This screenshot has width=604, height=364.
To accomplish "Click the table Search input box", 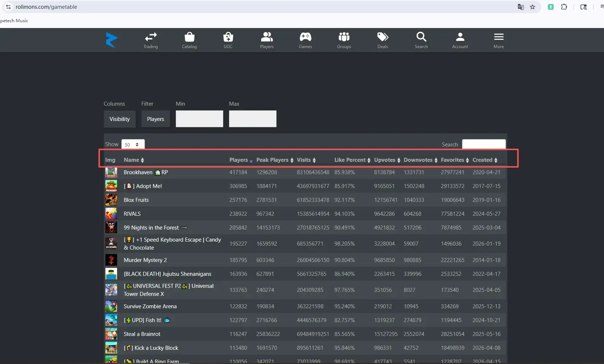I will pos(484,145).
